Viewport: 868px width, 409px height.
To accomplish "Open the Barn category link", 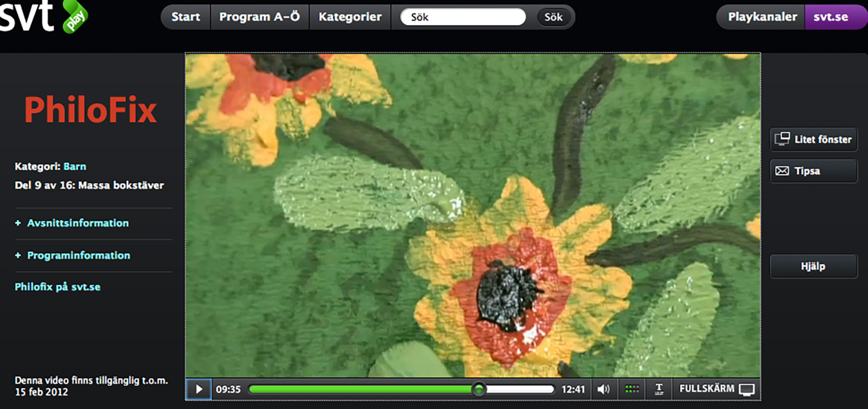I will click(75, 167).
